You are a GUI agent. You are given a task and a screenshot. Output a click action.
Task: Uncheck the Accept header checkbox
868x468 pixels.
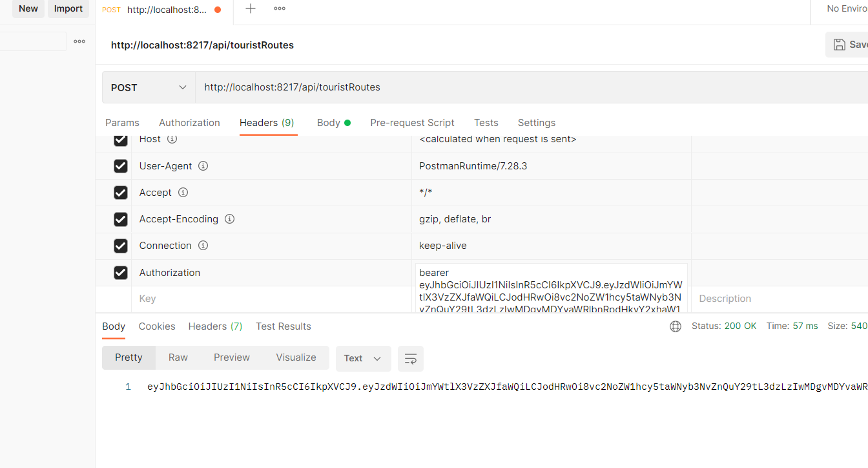coord(121,193)
